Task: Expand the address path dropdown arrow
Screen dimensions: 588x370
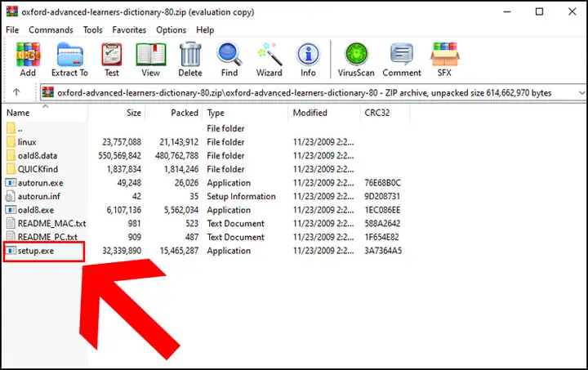Action: [581, 92]
